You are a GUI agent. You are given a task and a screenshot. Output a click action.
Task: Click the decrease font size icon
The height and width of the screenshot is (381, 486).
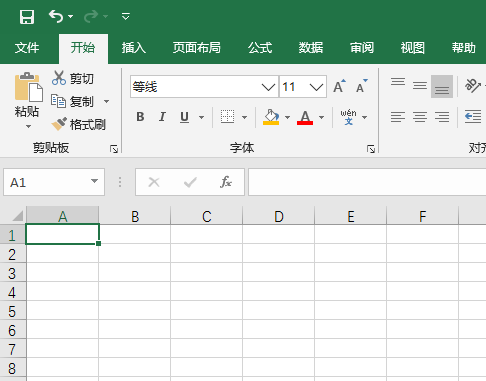tap(361, 86)
